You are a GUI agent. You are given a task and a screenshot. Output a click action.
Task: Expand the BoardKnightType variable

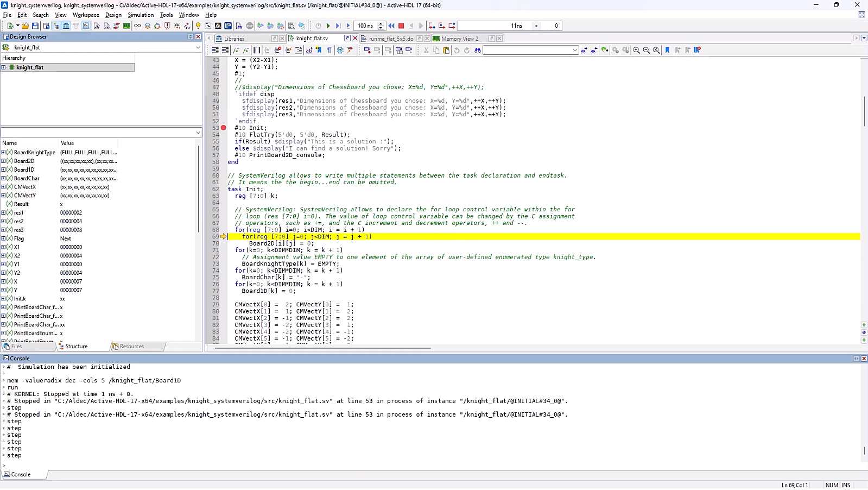(3, 153)
